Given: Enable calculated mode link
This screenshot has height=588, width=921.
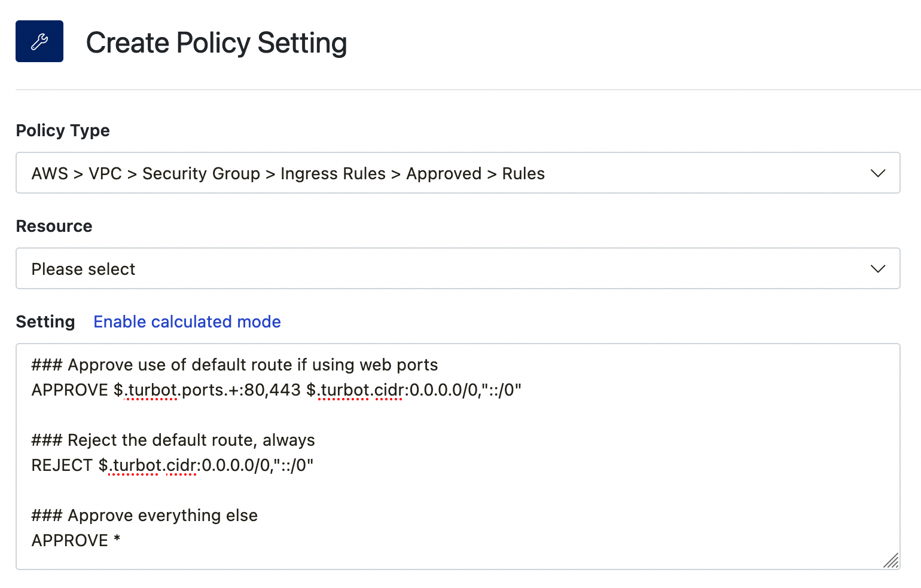Looking at the screenshot, I should click(x=187, y=321).
